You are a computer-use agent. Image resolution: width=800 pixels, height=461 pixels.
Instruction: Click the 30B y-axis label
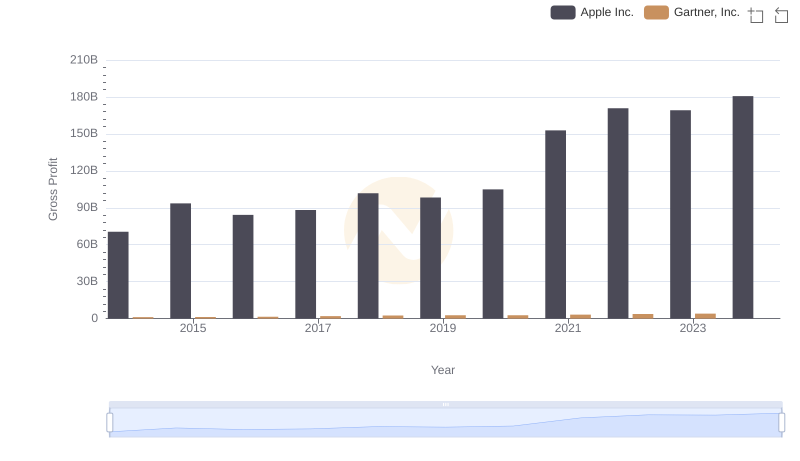pyautogui.click(x=87, y=281)
